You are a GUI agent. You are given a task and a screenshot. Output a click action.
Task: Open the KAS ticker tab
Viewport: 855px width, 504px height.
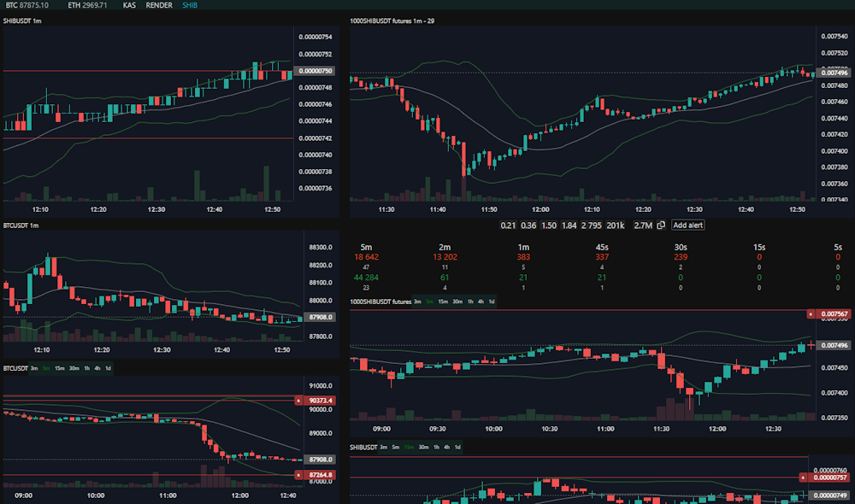(129, 5)
